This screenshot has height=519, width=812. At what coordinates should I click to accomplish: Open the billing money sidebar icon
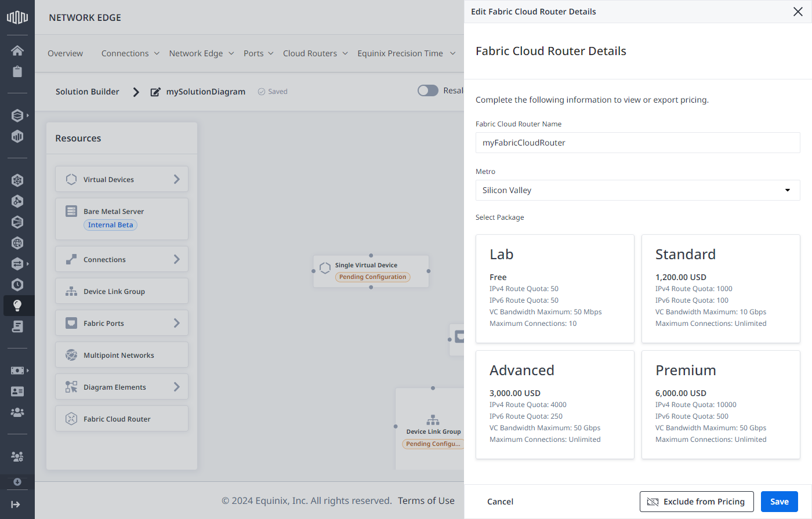(x=17, y=370)
